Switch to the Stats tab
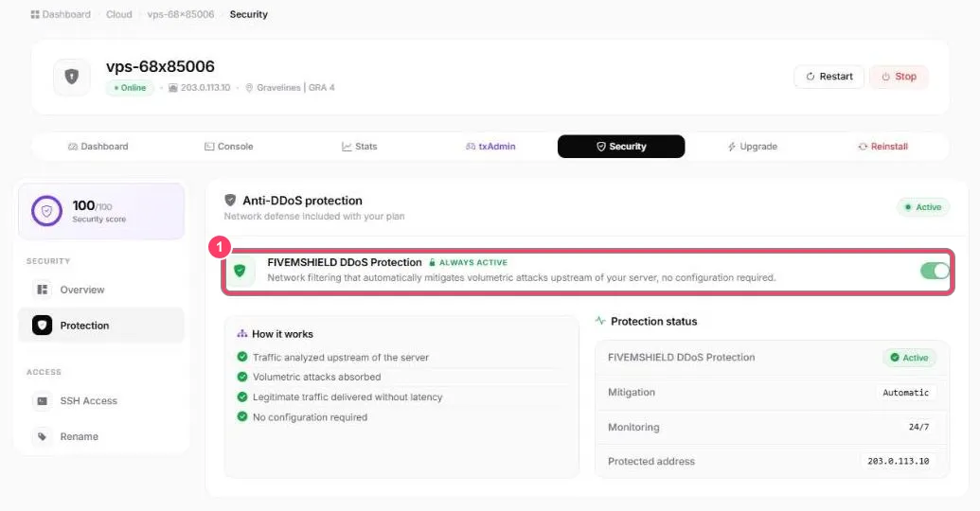Viewport: 980px width, 511px height. 360,146
